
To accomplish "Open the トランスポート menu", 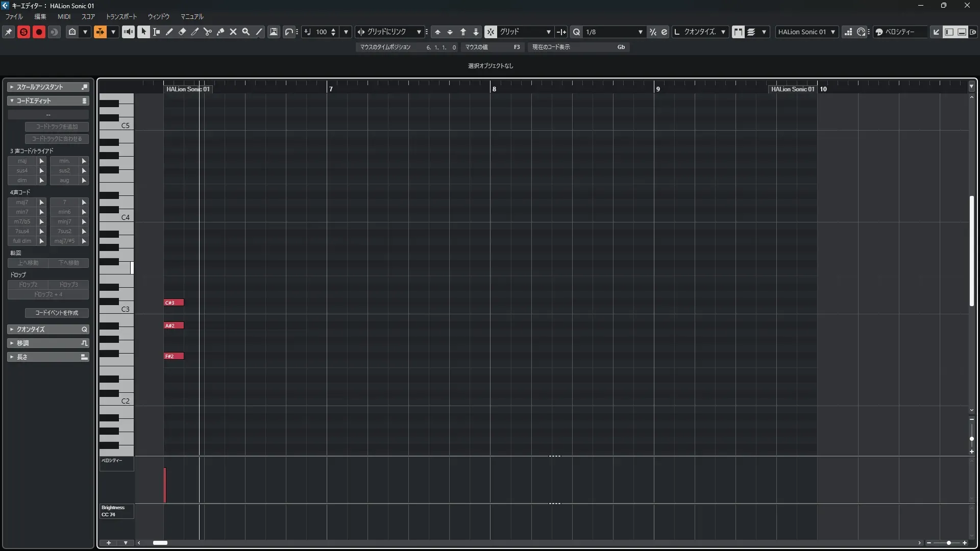I will pos(121,16).
